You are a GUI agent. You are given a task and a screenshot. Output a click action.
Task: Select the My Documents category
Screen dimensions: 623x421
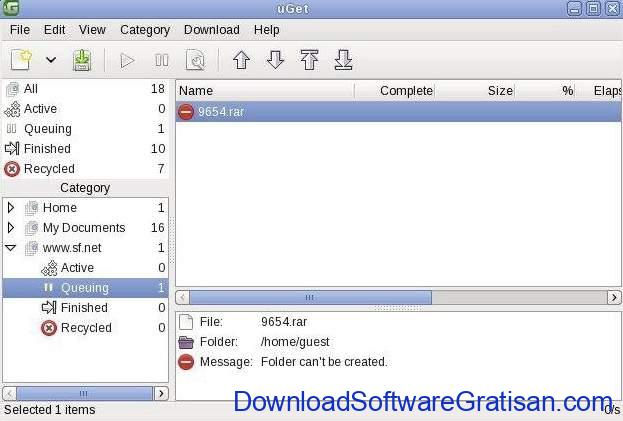pos(85,228)
